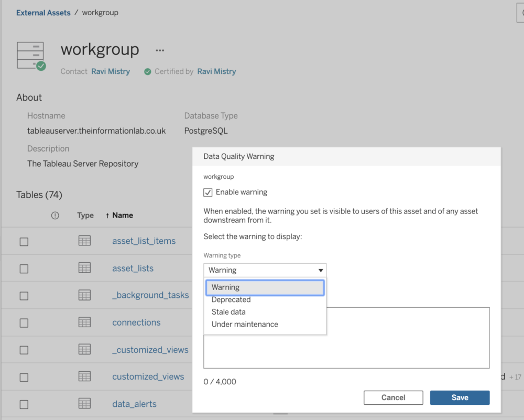Click the asset_list_items table type icon
Image resolution: width=524 pixels, height=420 pixels.
84,241
